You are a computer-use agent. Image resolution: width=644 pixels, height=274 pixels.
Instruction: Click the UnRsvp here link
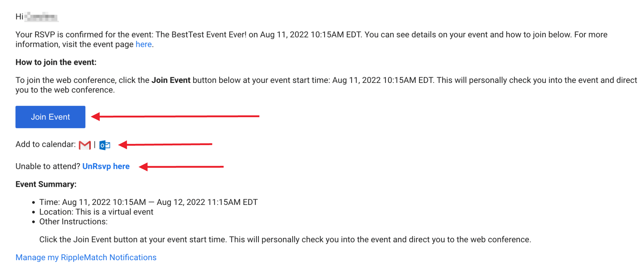point(106,166)
